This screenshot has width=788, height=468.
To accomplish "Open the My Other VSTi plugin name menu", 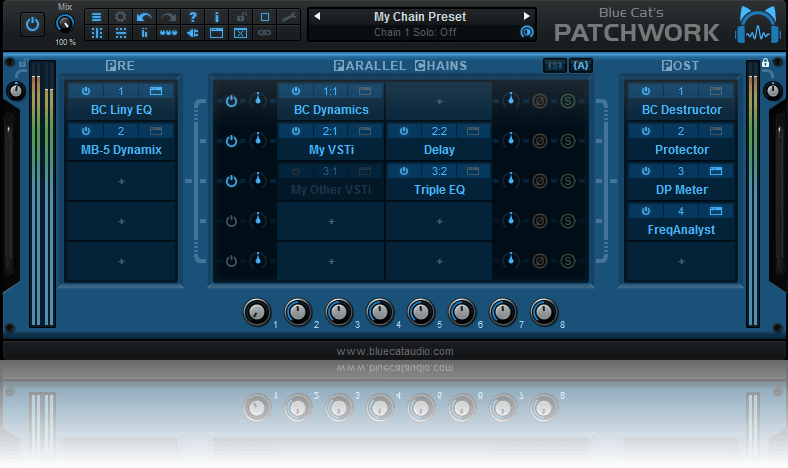I will (331, 190).
